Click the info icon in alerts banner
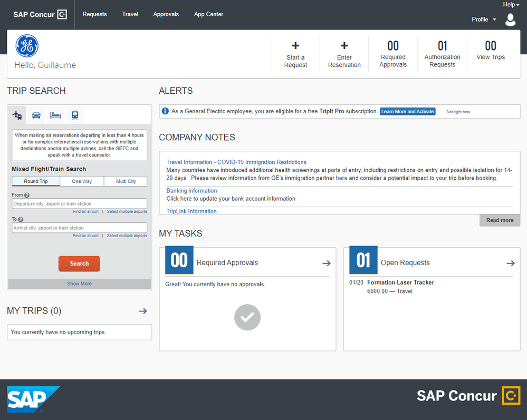Screen dimensions: 527x420 [165, 111]
